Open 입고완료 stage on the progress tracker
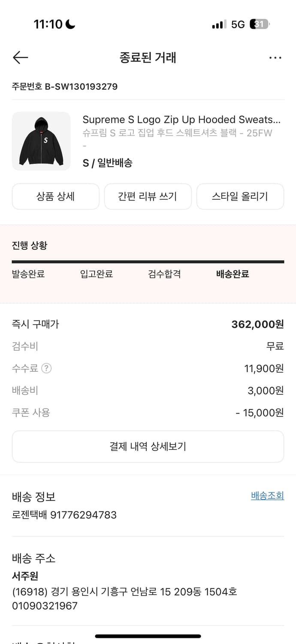This screenshot has width=296, height=644. pos(97,274)
